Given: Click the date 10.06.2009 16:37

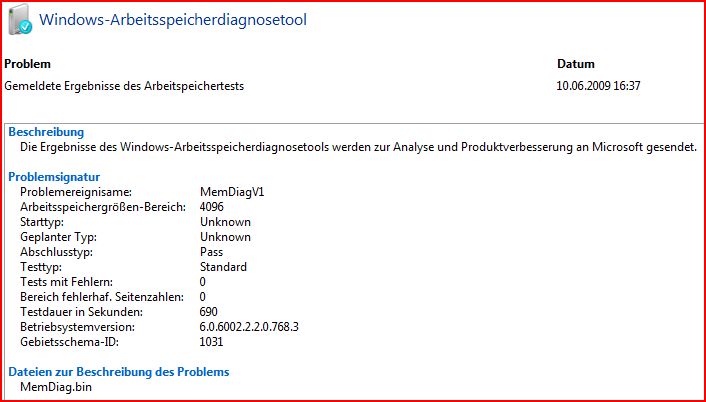Looking at the screenshot, I should [598, 86].
